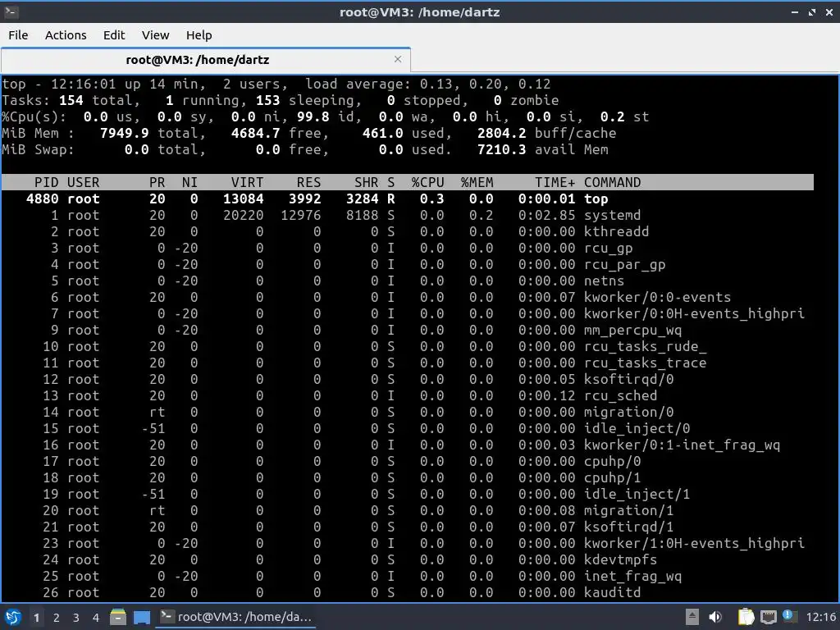Click the terminal icon in the title bar
The width and height of the screenshot is (840, 630).
pyautogui.click(x=11, y=11)
